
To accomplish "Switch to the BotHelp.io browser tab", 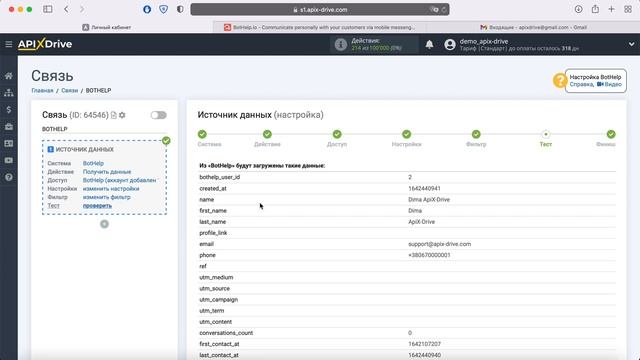I will pyautogui.click(x=320, y=27).
